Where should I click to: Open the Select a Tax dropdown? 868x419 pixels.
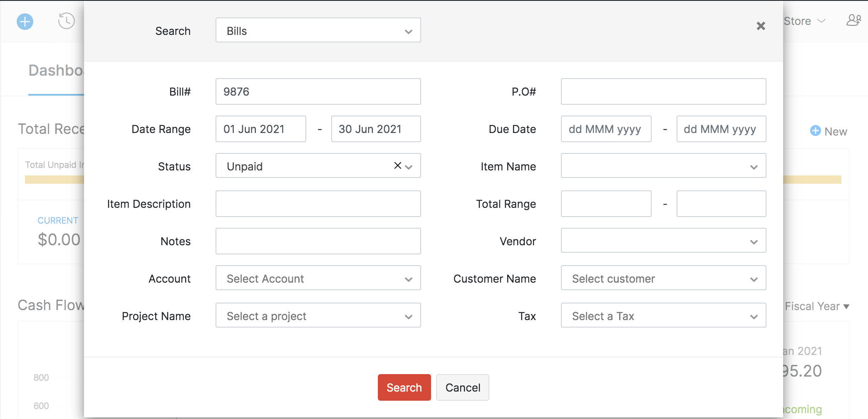[x=663, y=315]
